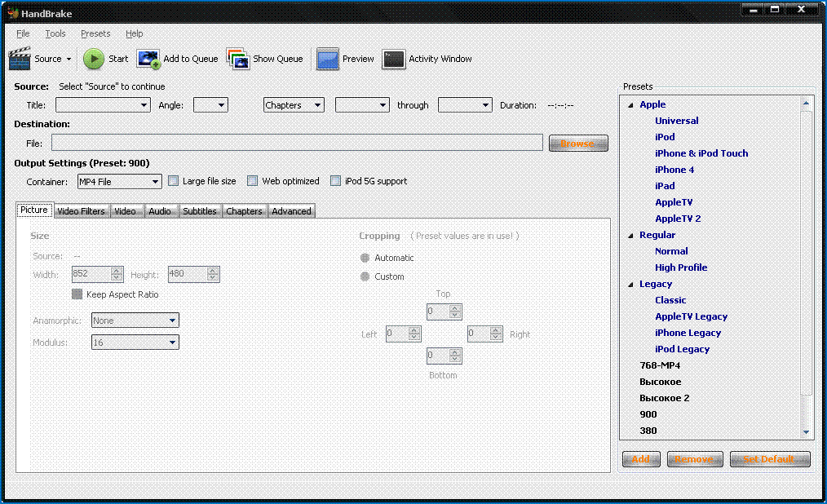Viewport: 827px width, 504px height.
Task: Open the Tools menu
Action: 55,33
